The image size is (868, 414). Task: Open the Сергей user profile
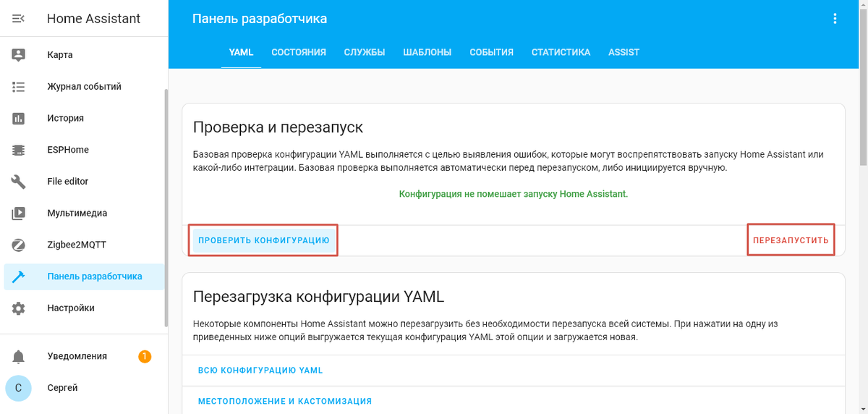[x=84, y=388]
